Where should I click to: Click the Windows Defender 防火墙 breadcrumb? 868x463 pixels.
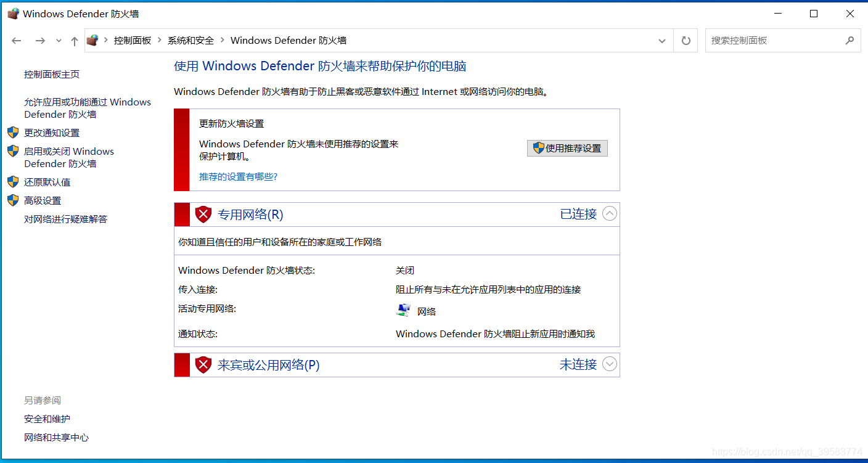(289, 41)
